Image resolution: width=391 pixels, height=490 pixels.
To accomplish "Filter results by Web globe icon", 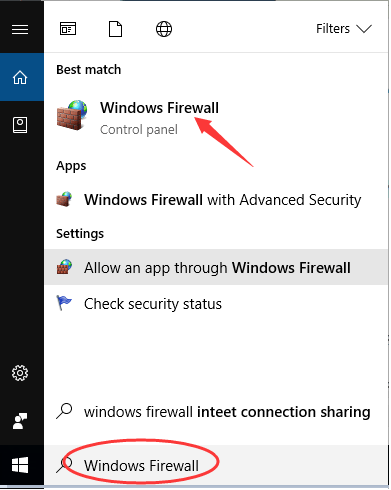I will (x=164, y=29).
